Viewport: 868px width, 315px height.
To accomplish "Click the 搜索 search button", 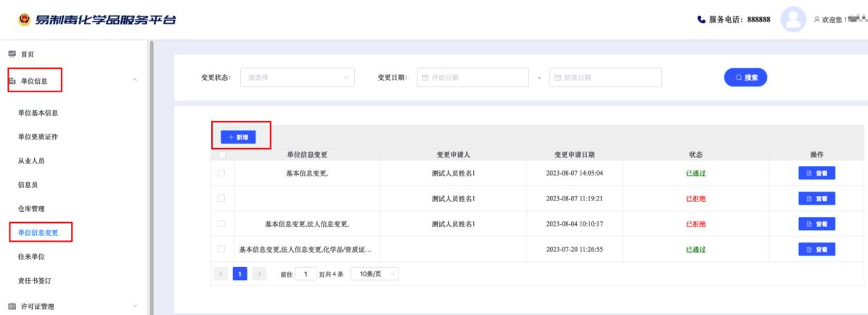I will pyautogui.click(x=745, y=78).
